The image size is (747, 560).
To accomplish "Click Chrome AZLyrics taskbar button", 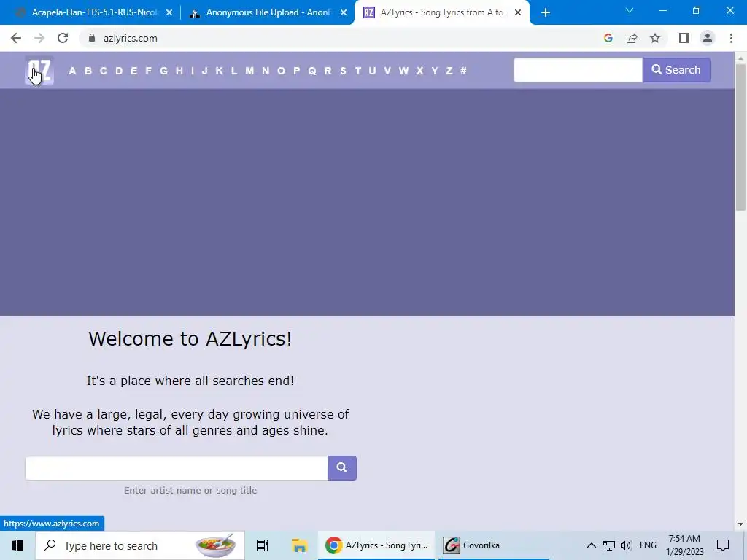I will tap(376, 545).
